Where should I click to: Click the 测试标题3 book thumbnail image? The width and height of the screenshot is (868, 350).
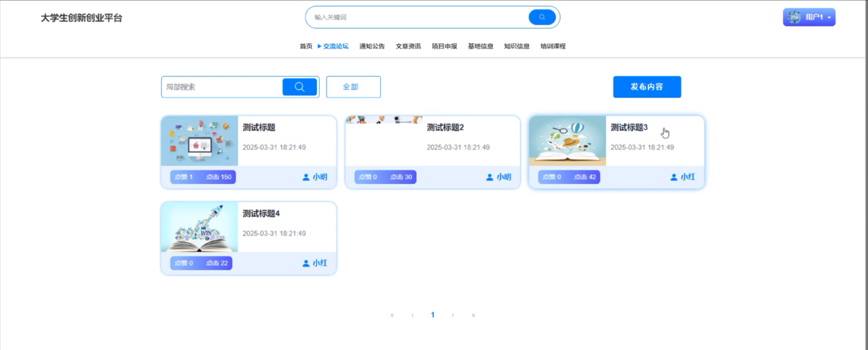pos(567,141)
